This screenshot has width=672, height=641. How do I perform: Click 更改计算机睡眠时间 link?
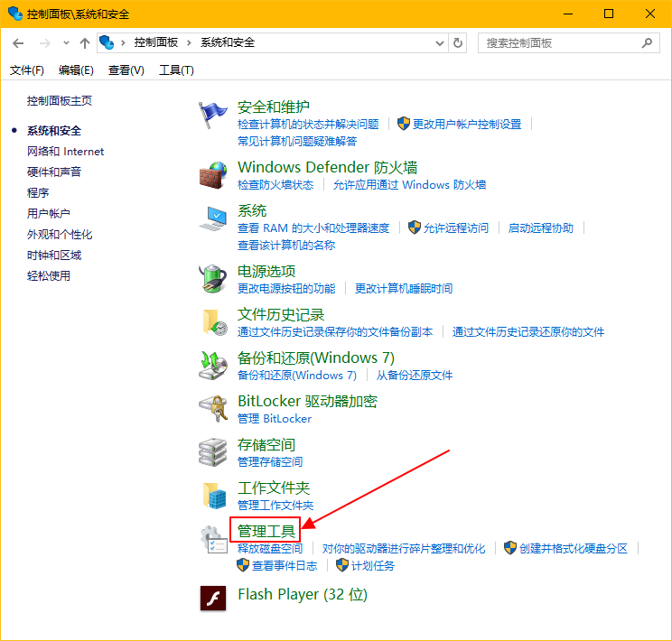tap(404, 288)
